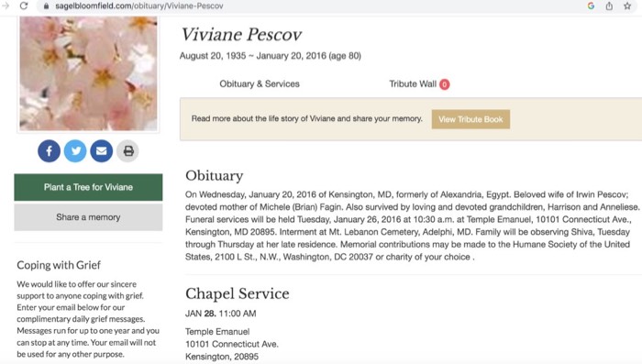This screenshot has width=642, height=364.
Task: View site security lock info
Action: coord(46,6)
